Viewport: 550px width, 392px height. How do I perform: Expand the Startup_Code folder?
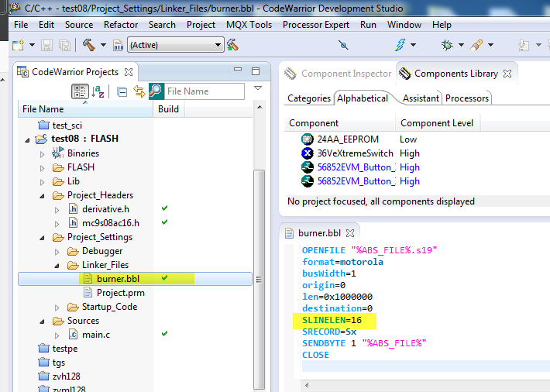coord(57,308)
